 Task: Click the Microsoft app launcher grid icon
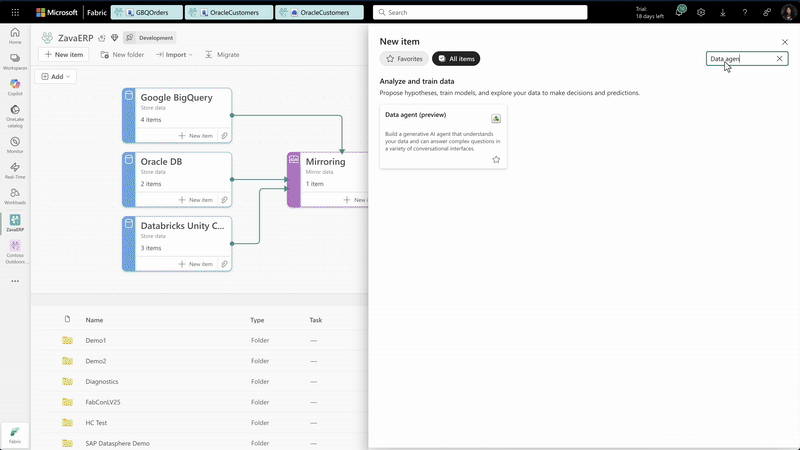pyautogui.click(x=14, y=12)
